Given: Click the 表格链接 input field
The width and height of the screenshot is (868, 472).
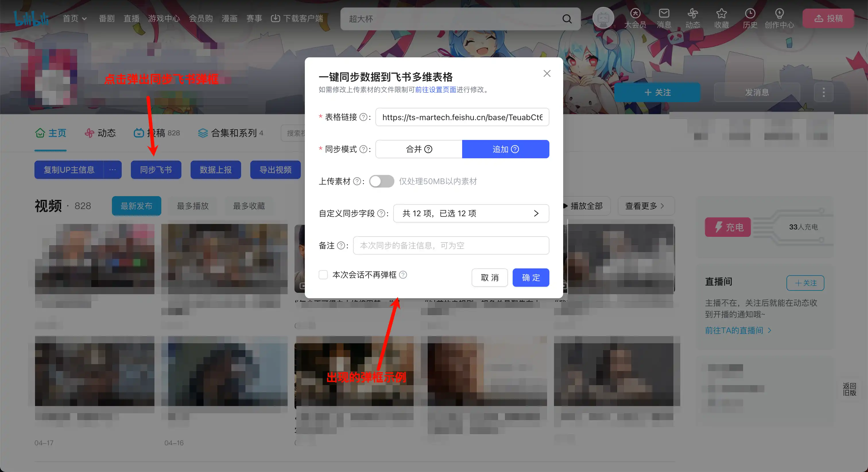Looking at the screenshot, I should tap(462, 117).
